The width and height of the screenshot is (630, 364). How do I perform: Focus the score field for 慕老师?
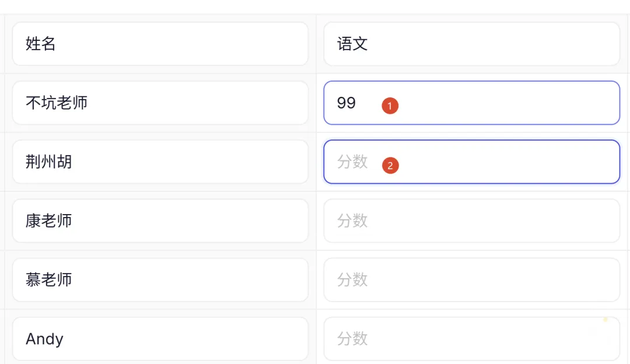pyautogui.click(x=471, y=279)
